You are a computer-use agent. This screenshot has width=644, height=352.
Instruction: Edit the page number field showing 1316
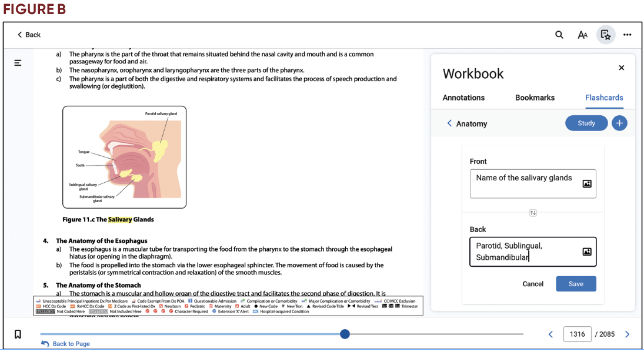click(577, 334)
